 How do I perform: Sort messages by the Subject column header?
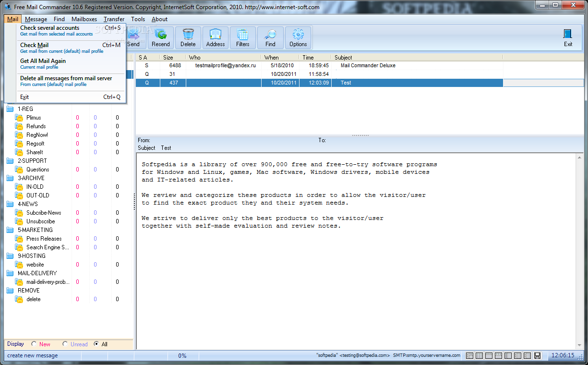click(417, 58)
